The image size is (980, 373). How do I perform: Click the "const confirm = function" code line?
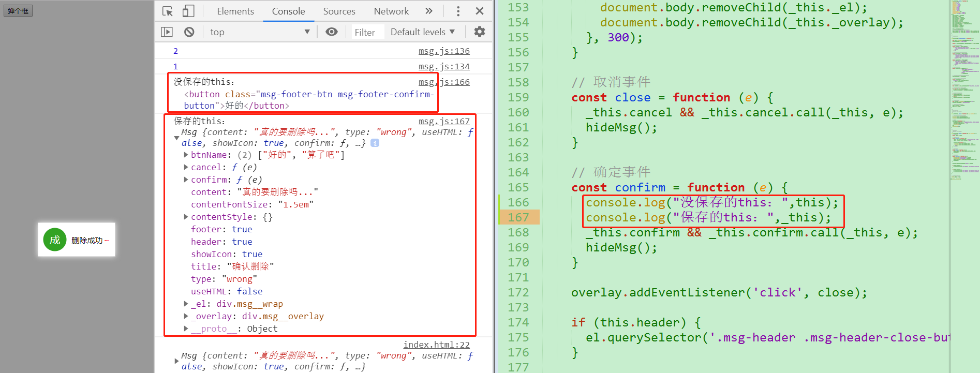tap(679, 187)
